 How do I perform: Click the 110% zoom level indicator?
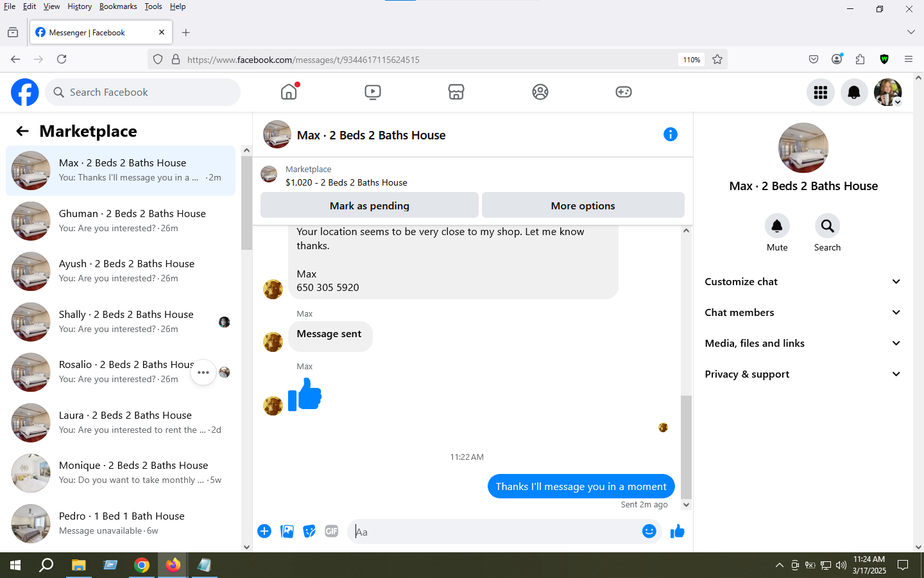coord(691,60)
